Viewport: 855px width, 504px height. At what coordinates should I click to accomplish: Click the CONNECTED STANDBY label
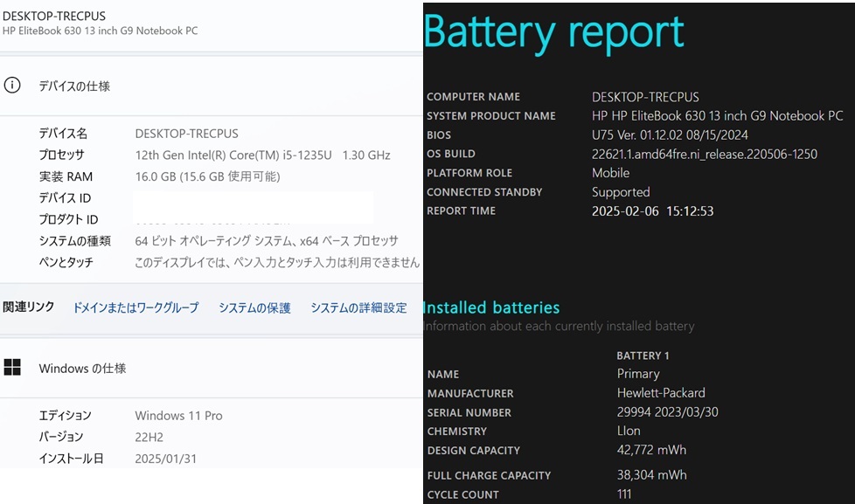click(x=484, y=192)
